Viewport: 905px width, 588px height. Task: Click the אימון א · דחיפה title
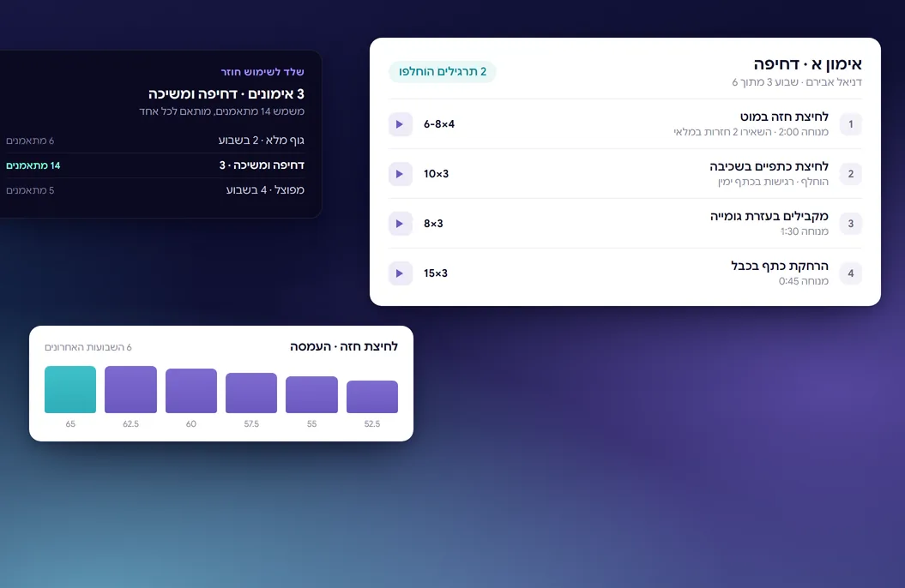(807, 63)
